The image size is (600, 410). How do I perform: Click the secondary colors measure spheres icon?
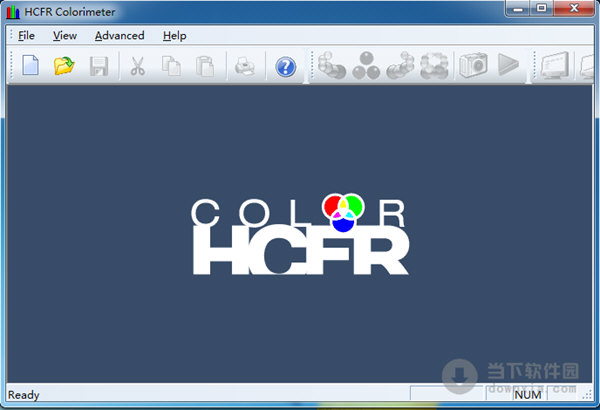point(400,65)
